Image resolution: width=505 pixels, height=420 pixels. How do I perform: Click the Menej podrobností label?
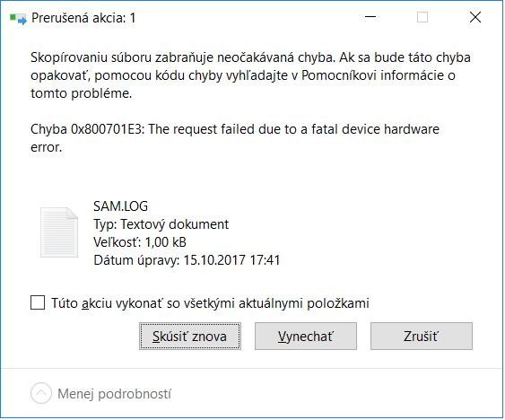[x=114, y=394]
